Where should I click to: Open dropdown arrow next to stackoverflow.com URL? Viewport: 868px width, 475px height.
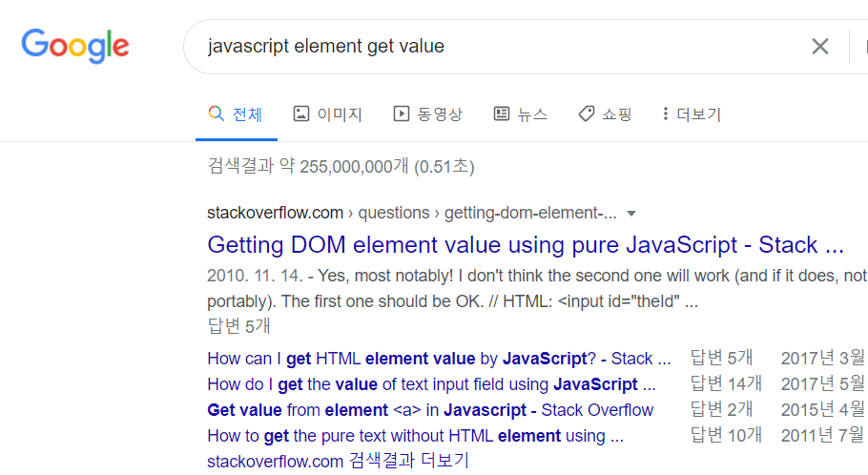tap(631, 214)
